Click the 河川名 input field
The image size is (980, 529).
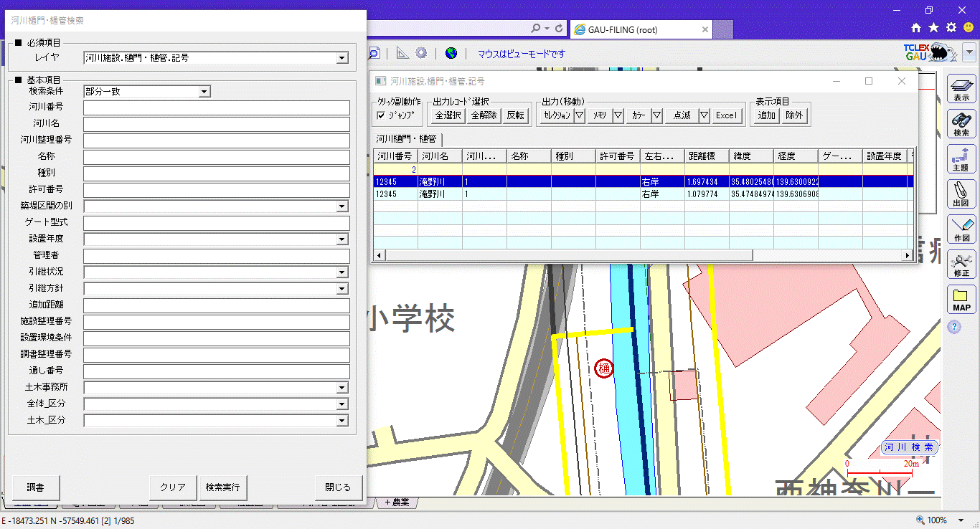click(216, 124)
